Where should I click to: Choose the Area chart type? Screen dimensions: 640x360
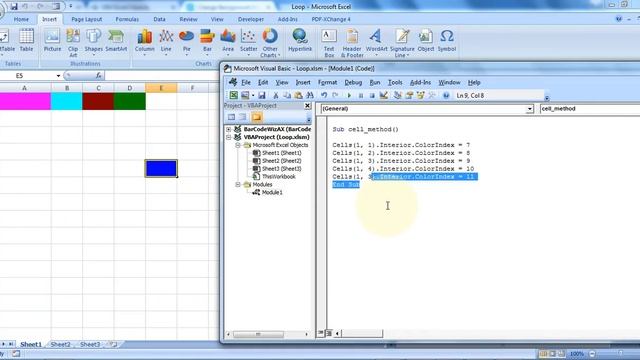tap(228, 42)
